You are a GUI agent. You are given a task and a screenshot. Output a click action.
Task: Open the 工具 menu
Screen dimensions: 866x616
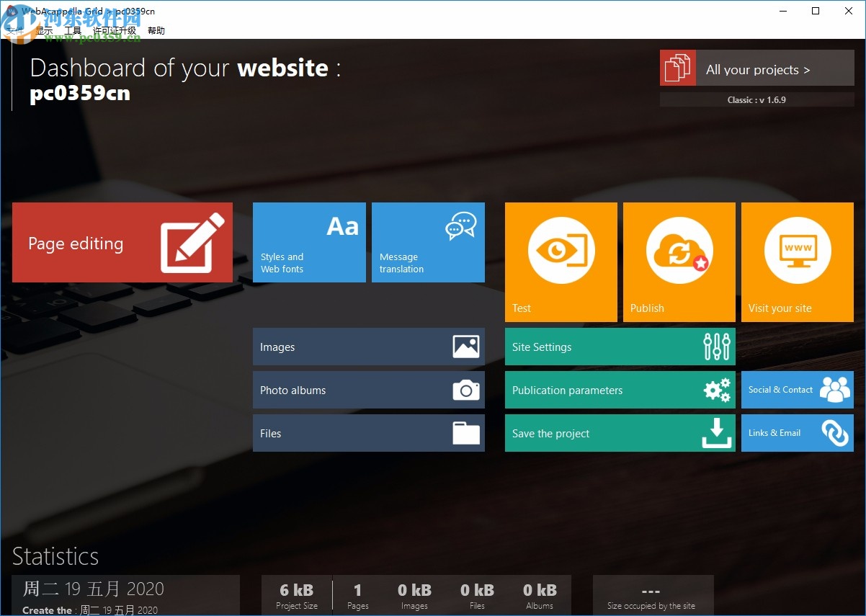(73, 31)
